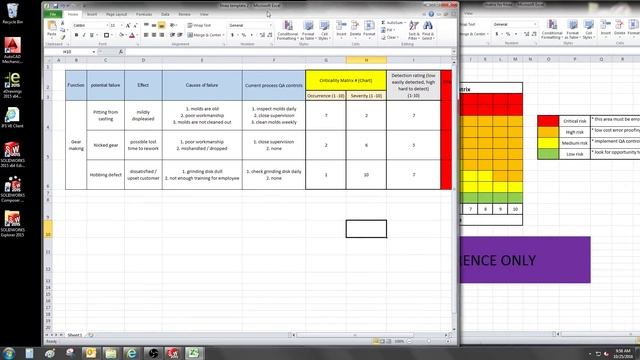Open the Calibri font name dropdown
640x360 pixels.
click(107, 25)
